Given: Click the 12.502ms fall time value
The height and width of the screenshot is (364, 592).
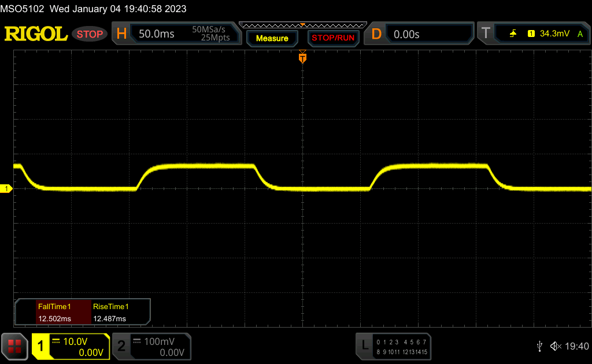Looking at the screenshot, I should click(54, 319).
